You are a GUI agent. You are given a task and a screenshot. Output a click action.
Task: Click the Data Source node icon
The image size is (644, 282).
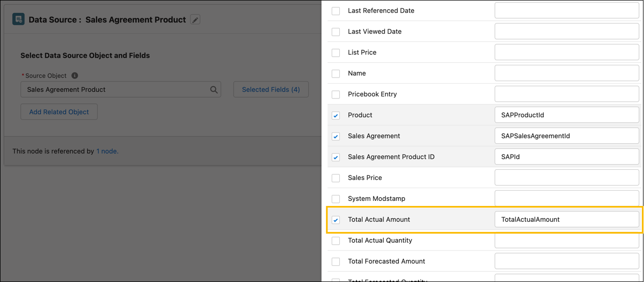click(x=19, y=19)
